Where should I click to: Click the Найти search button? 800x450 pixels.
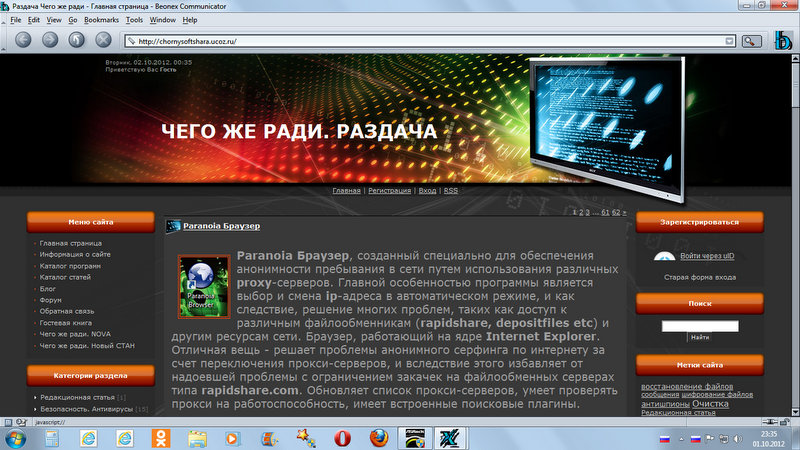click(699, 337)
